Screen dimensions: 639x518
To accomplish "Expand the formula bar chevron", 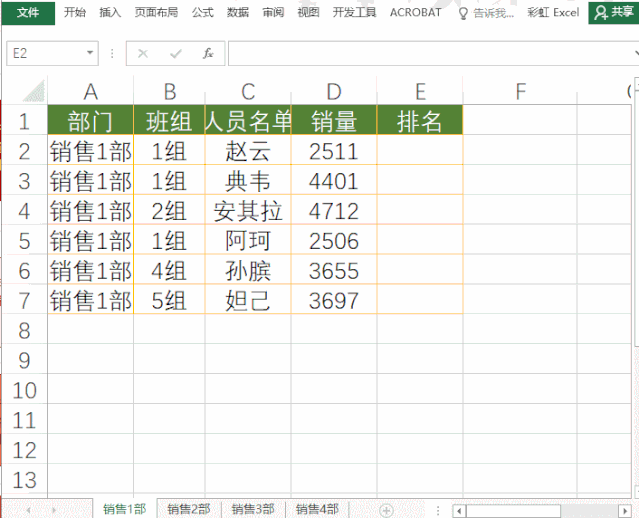I will tap(637, 53).
